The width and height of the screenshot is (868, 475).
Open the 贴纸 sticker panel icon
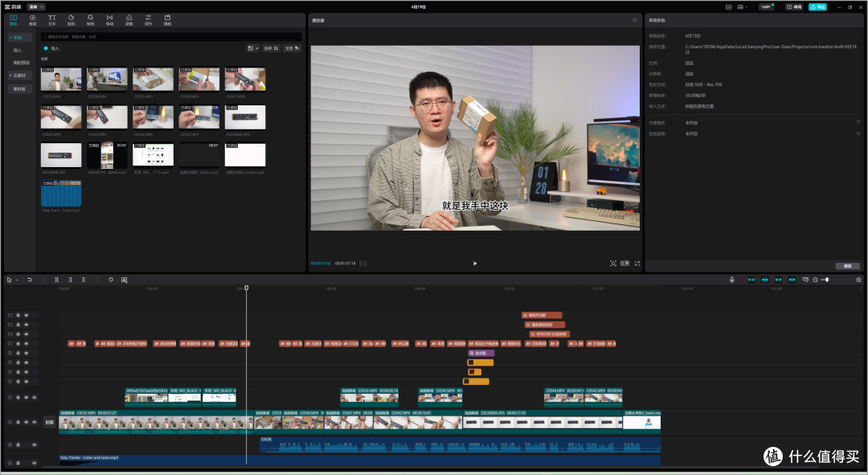coord(71,20)
